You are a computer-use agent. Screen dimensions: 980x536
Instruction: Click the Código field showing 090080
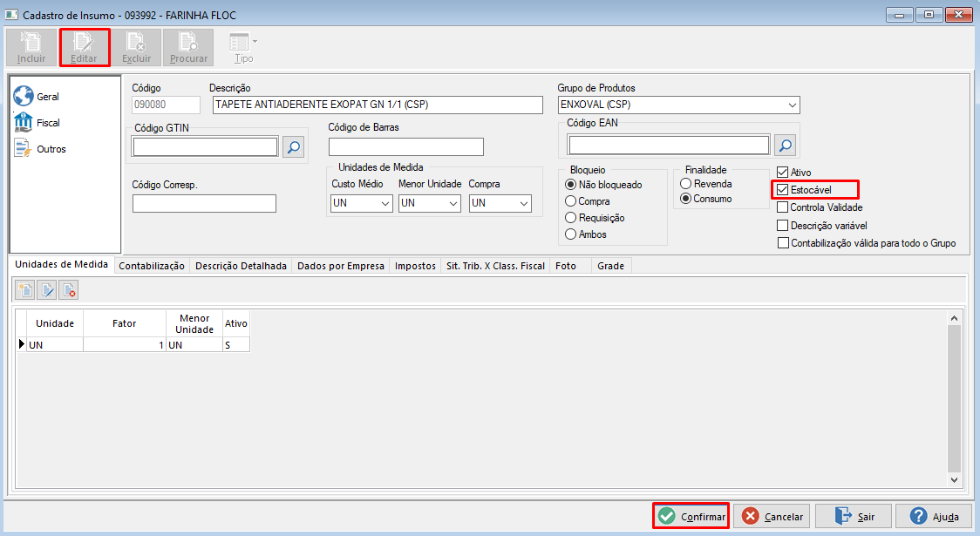click(x=166, y=105)
